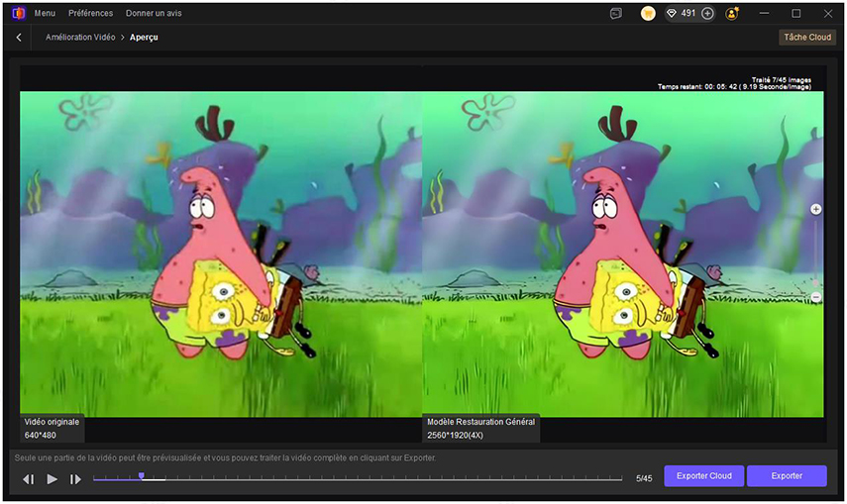Click Donner un avis in the top bar
This screenshot has width=847, height=504.
(154, 14)
